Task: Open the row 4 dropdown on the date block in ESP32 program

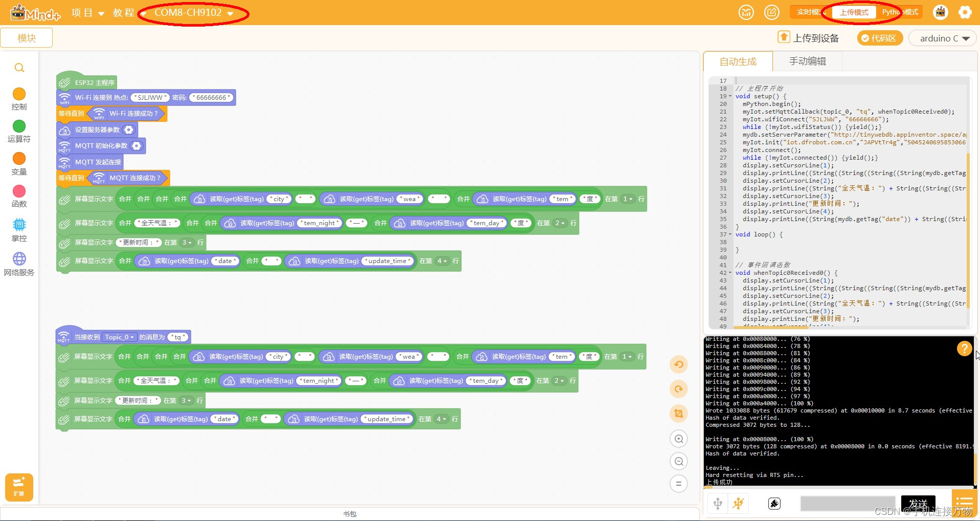Action: (x=442, y=261)
